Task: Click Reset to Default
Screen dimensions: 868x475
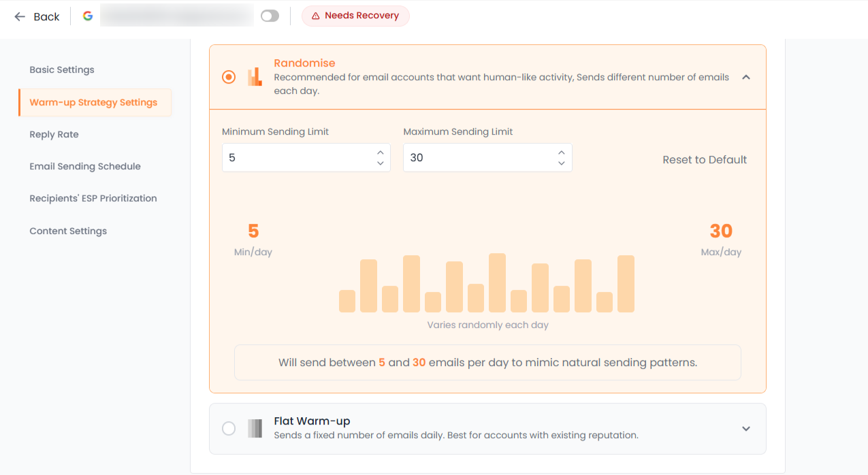Action: coord(705,159)
